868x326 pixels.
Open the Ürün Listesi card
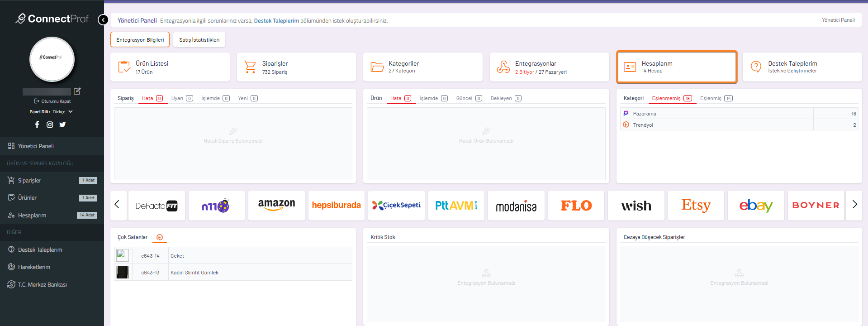pos(170,67)
